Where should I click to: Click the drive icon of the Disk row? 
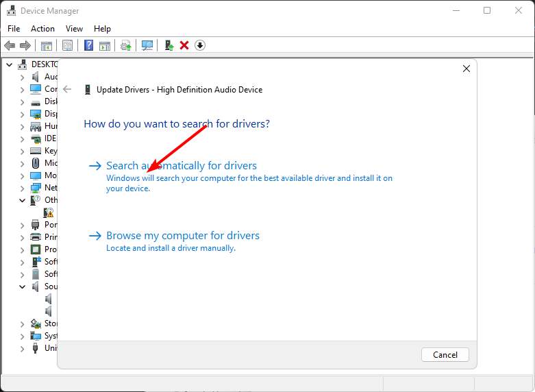point(36,102)
